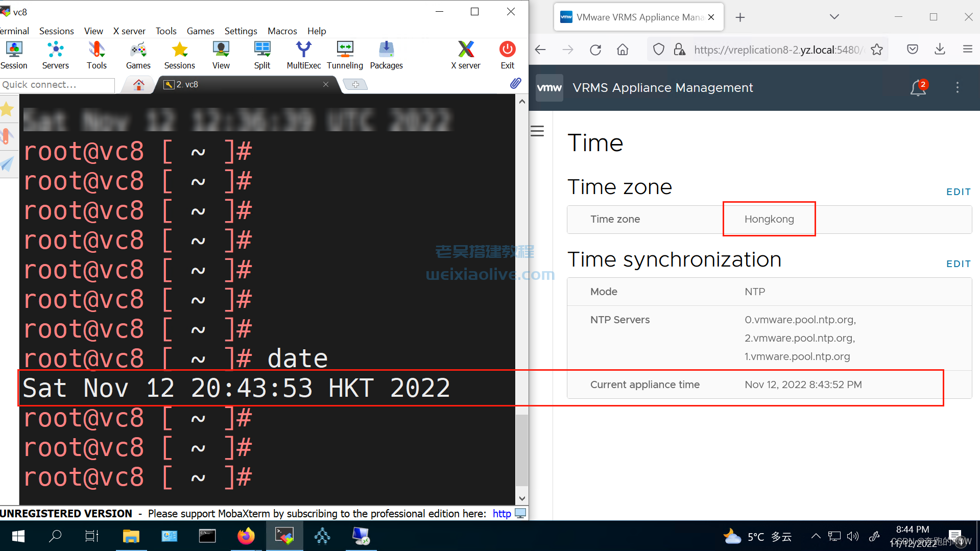980x551 pixels.
Task: Click the terminal scroll up arrow
Action: (x=521, y=101)
